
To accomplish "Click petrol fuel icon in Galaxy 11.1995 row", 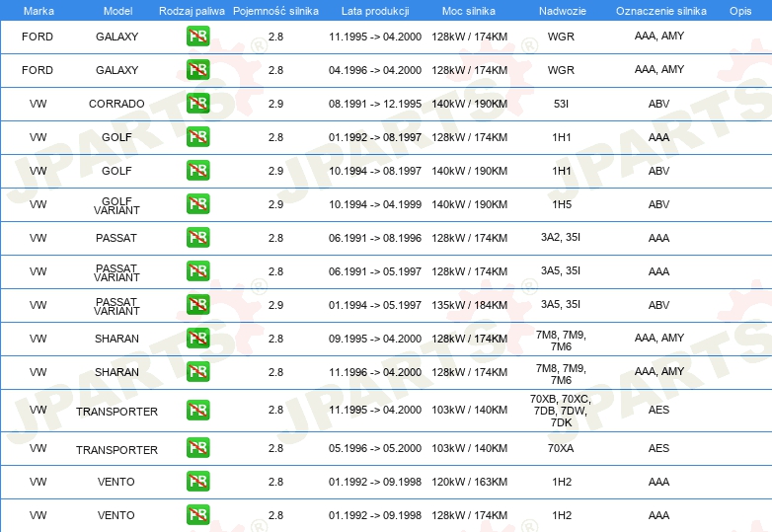I will pos(197,37).
